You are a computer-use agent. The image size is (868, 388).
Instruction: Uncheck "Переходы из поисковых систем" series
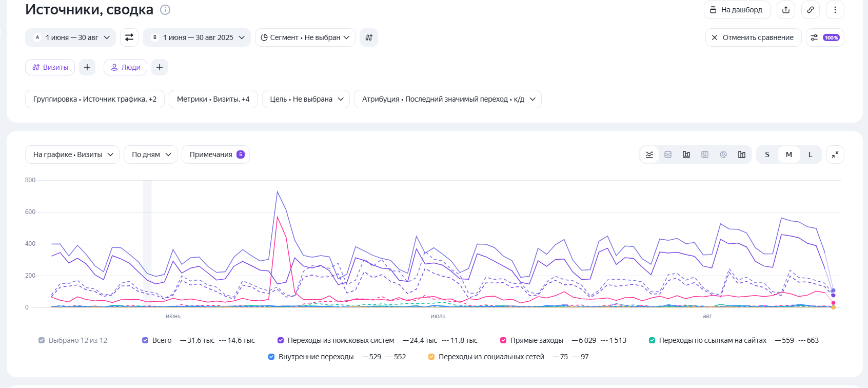pos(281,340)
